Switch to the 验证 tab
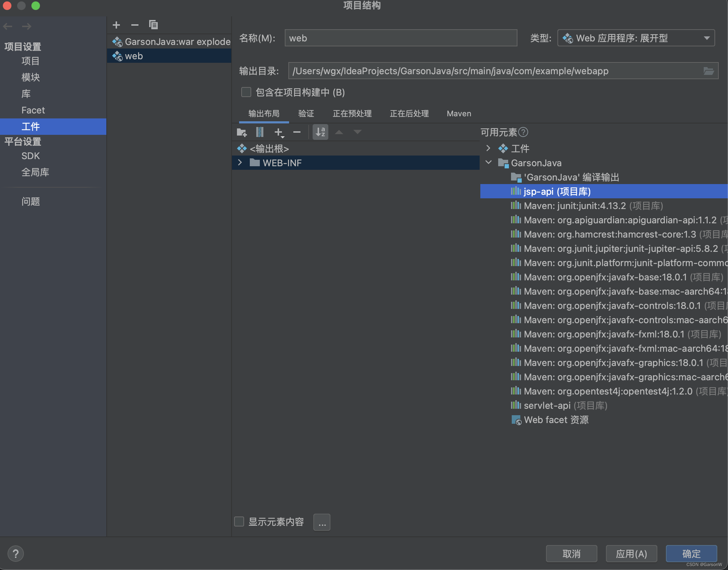The image size is (728, 570). (306, 113)
